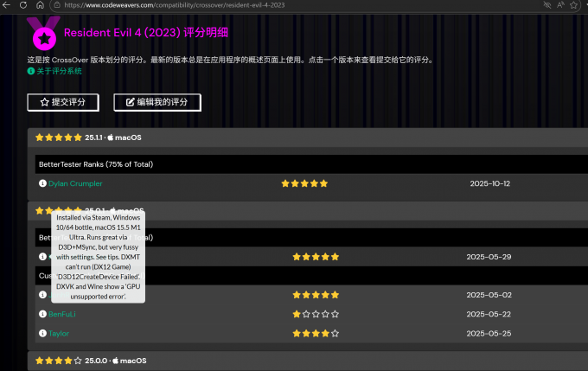Open the site info lock icon
Screen dimensions: 588x371
coord(57,5)
